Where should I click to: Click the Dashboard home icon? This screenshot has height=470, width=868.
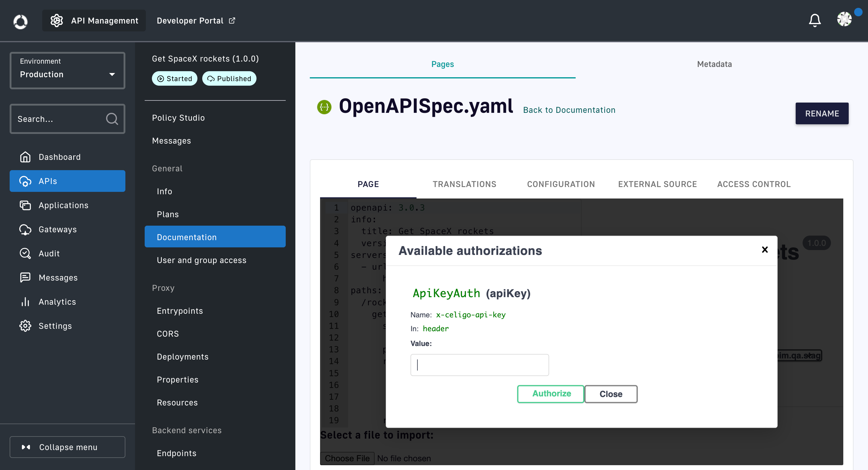(25, 157)
